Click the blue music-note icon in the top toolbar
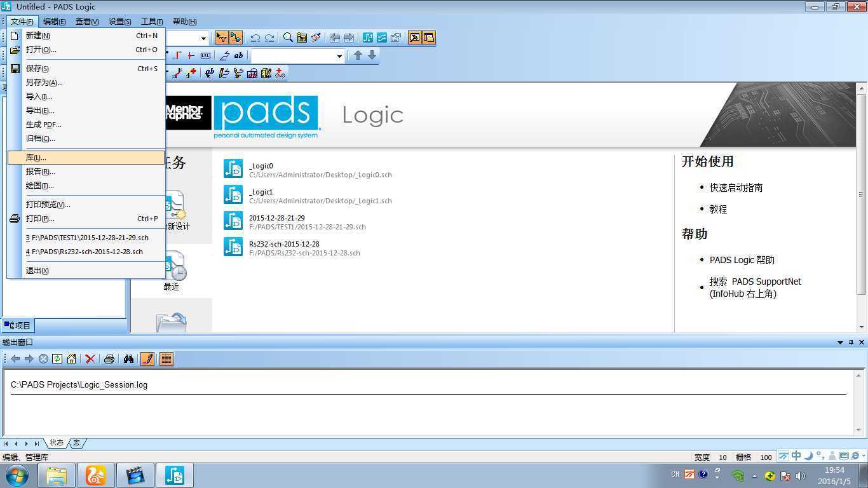 tap(367, 37)
